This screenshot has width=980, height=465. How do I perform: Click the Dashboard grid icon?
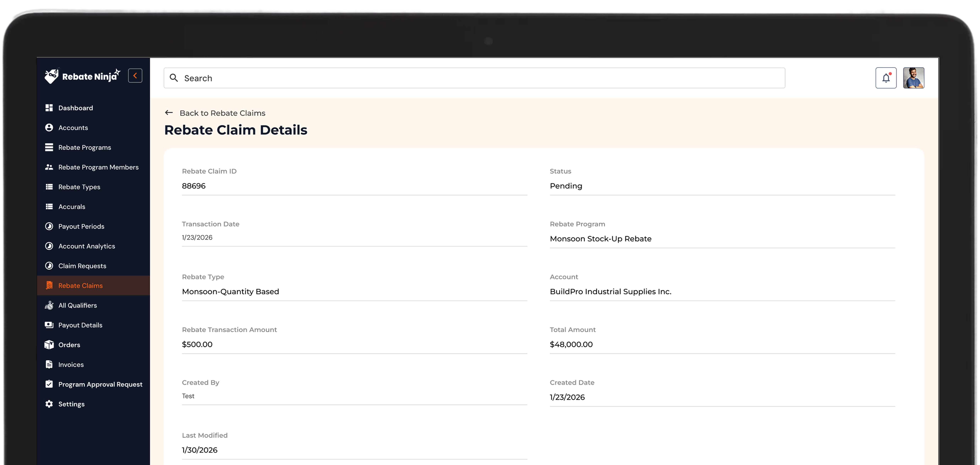pos(49,108)
